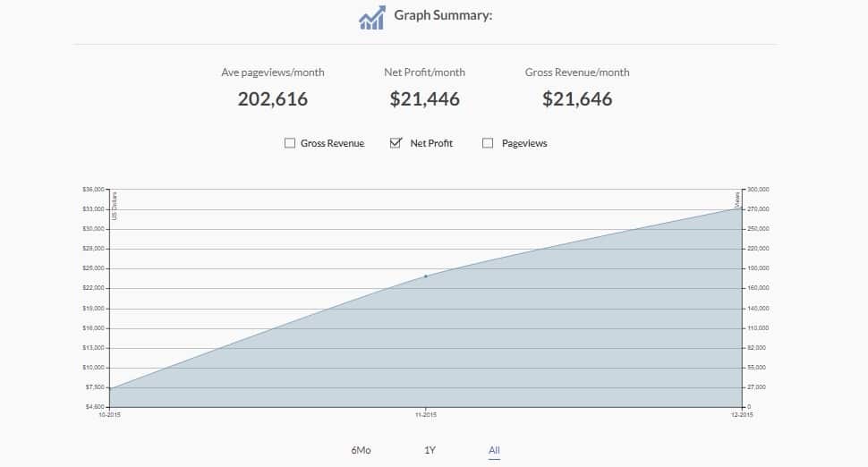868x467 pixels.
Task: Click the 10-2015 x-axis label
Action: click(109, 415)
